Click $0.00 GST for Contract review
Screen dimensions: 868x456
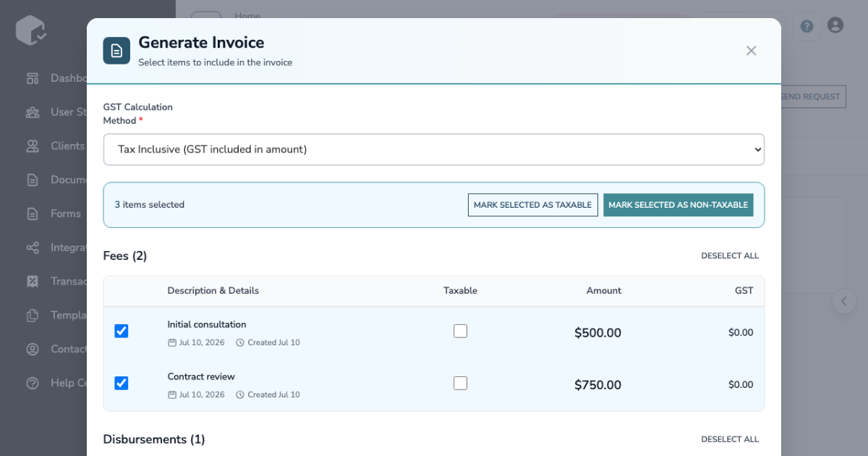[x=741, y=385]
